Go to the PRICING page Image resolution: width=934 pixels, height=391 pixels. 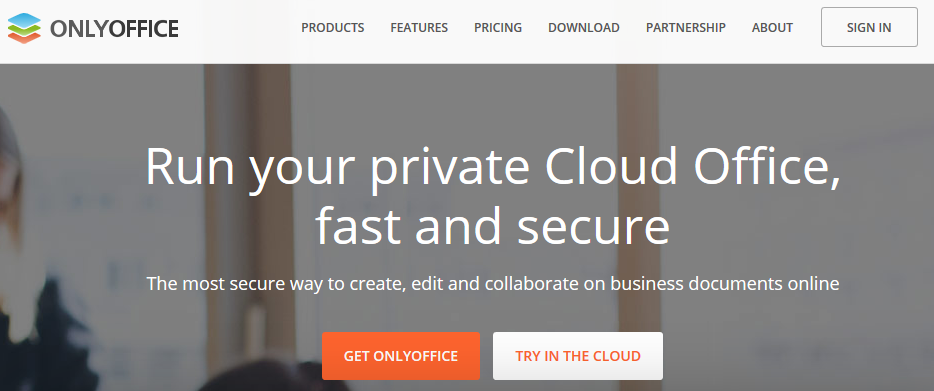coord(498,27)
